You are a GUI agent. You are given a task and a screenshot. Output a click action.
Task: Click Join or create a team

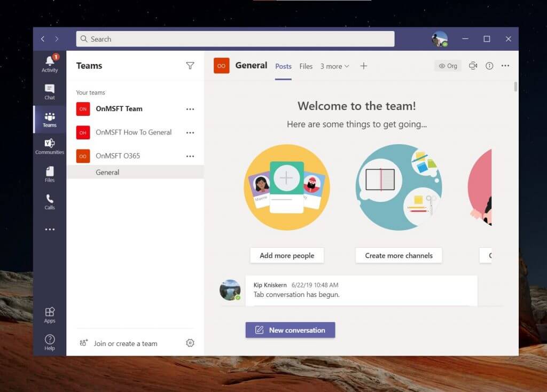pyautogui.click(x=119, y=343)
